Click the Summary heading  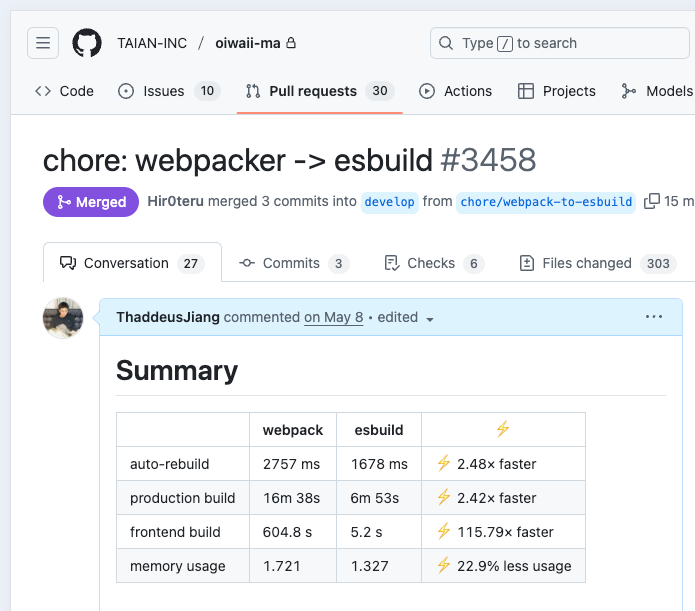pyautogui.click(x=177, y=370)
